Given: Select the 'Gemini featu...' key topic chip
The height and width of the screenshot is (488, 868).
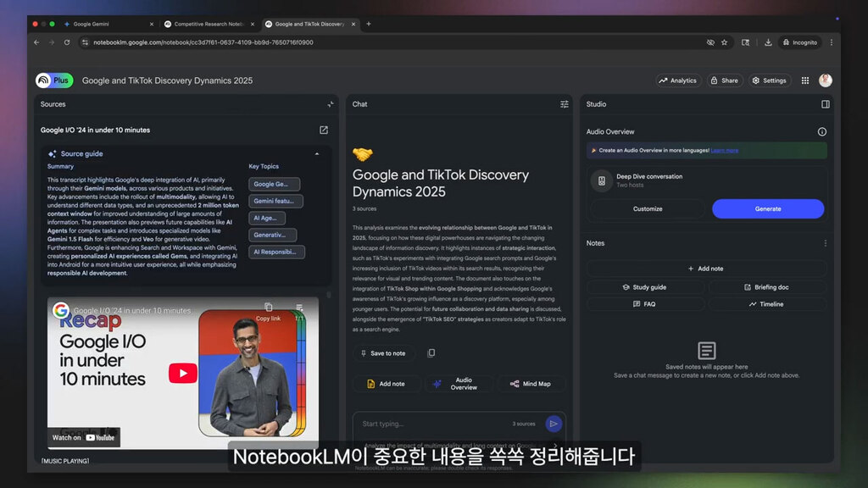Looking at the screenshot, I should tap(275, 201).
